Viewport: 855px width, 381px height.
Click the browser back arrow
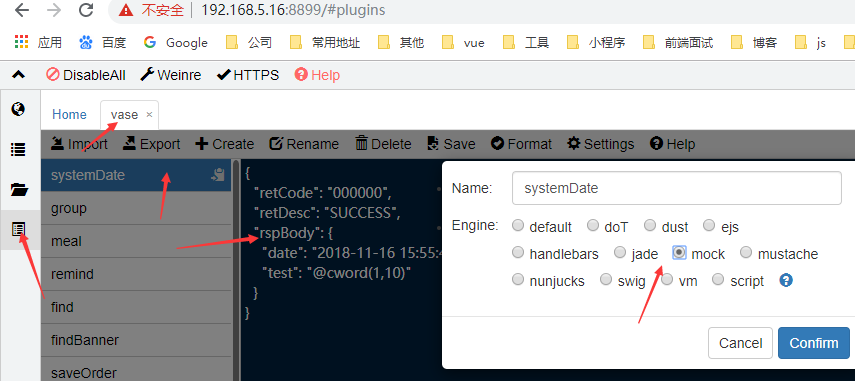22,9
